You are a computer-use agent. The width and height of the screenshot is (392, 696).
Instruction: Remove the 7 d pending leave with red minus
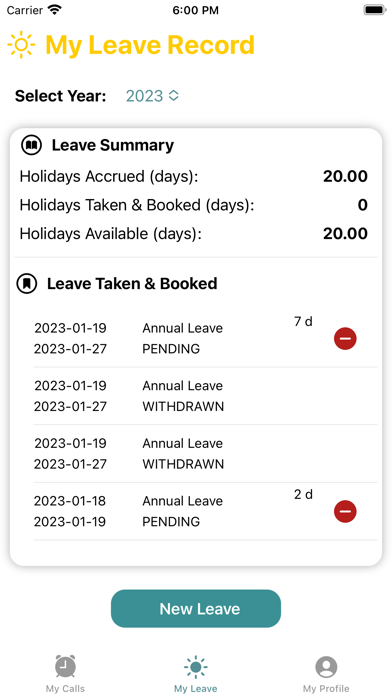[345, 339]
